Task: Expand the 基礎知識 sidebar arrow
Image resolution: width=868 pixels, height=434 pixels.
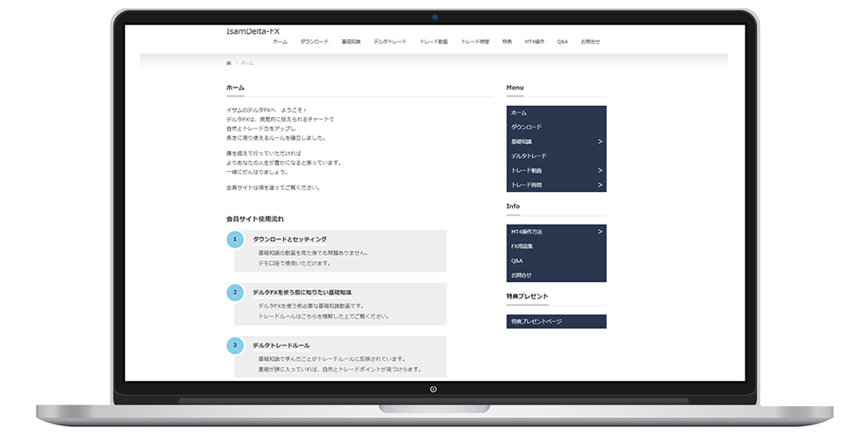Action: pyautogui.click(x=600, y=141)
